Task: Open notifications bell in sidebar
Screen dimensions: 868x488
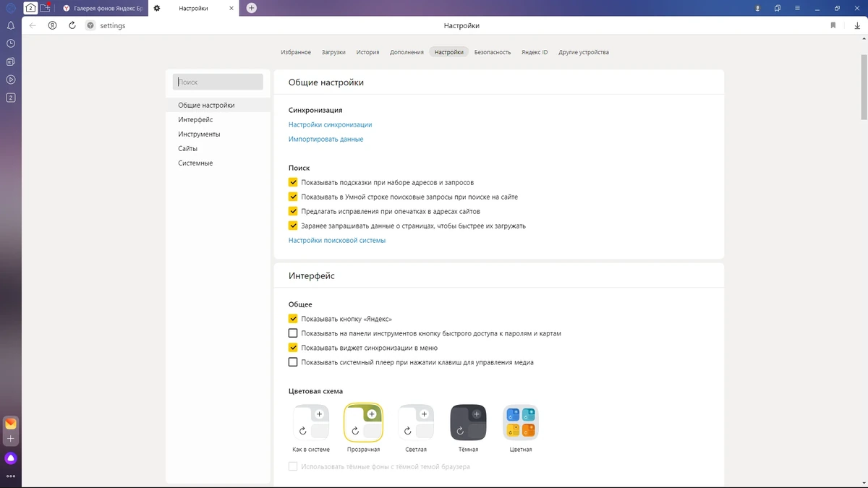Action: 11,25
